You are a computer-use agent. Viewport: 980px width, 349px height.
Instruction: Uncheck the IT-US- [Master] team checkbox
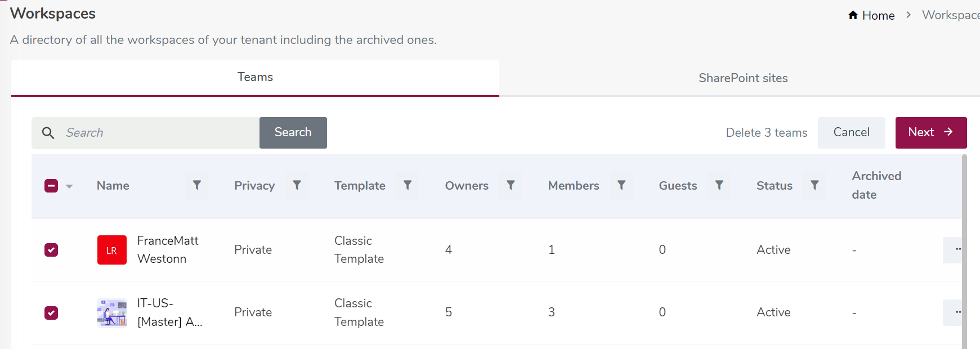[51, 313]
